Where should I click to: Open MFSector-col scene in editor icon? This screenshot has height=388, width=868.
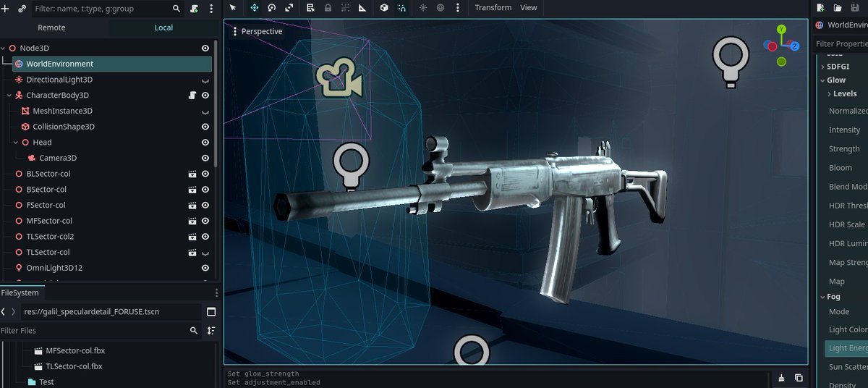[x=192, y=221]
